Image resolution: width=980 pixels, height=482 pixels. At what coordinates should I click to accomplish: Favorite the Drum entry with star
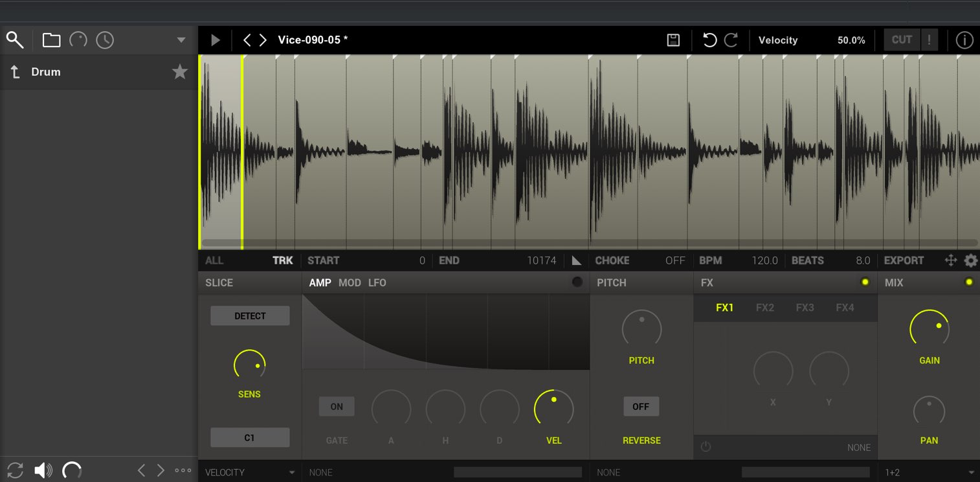(180, 72)
